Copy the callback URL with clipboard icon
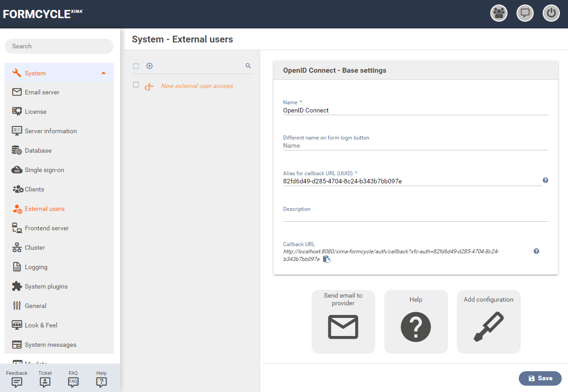 [327, 259]
